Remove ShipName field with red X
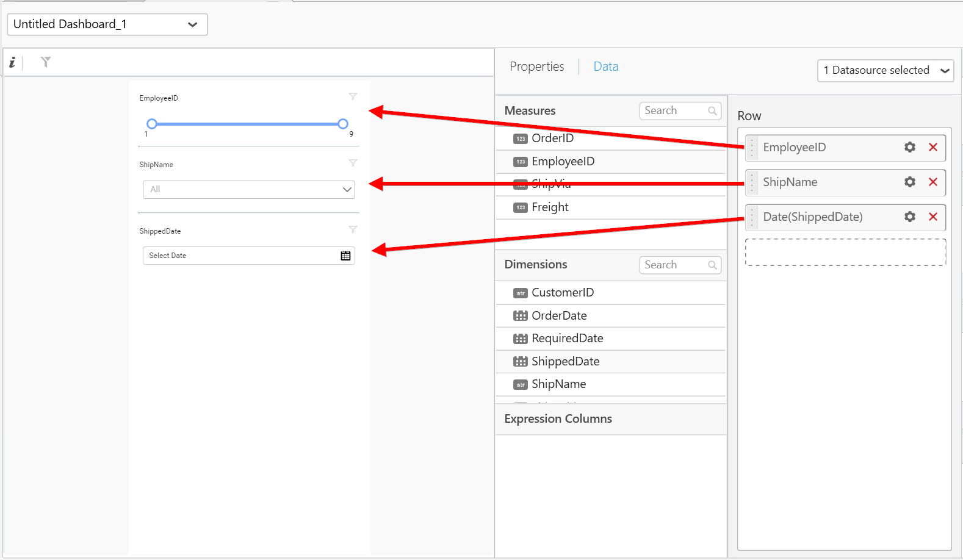 932,182
